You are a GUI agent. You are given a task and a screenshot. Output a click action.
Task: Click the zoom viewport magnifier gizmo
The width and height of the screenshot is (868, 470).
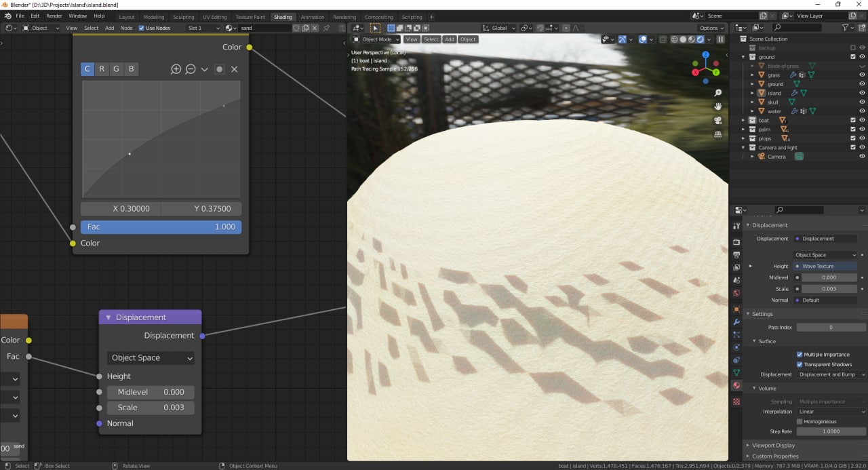pyautogui.click(x=717, y=93)
